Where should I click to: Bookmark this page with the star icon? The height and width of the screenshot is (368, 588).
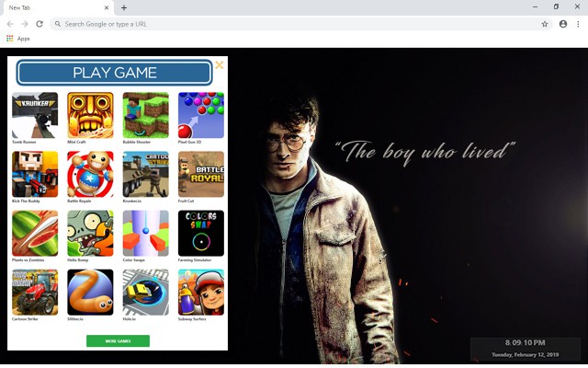pyautogui.click(x=545, y=24)
